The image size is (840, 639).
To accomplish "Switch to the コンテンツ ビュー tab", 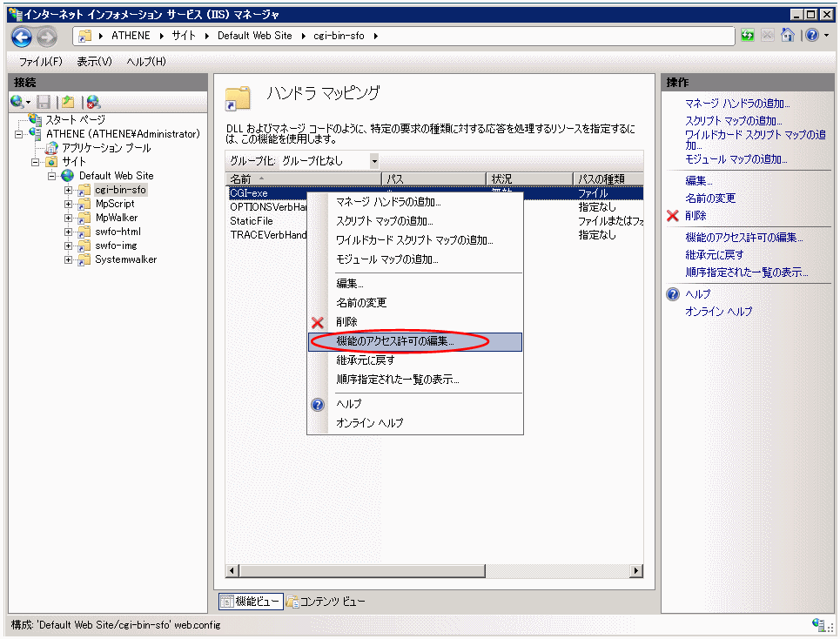I will pyautogui.click(x=326, y=602).
